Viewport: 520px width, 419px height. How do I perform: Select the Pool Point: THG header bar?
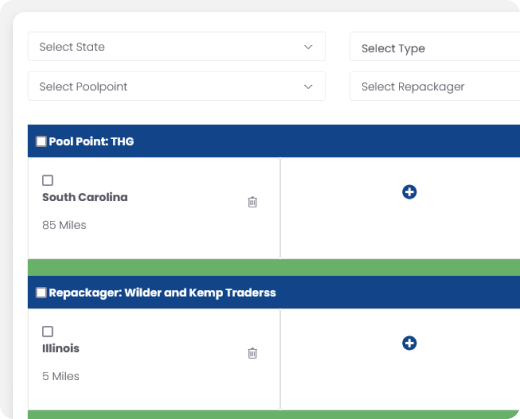tap(274, 141)
